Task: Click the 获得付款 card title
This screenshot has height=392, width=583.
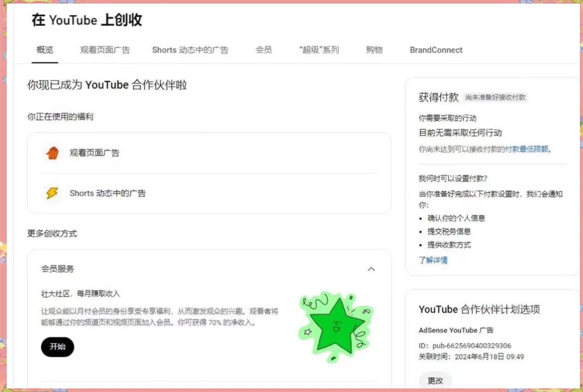Action: click(x=439, y=97)
